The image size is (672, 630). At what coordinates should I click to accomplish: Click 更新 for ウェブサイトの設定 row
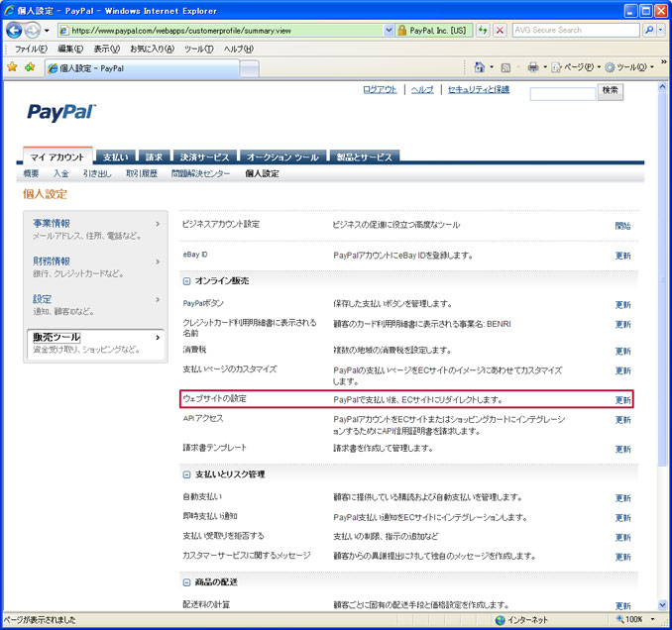tap(623, 400)
